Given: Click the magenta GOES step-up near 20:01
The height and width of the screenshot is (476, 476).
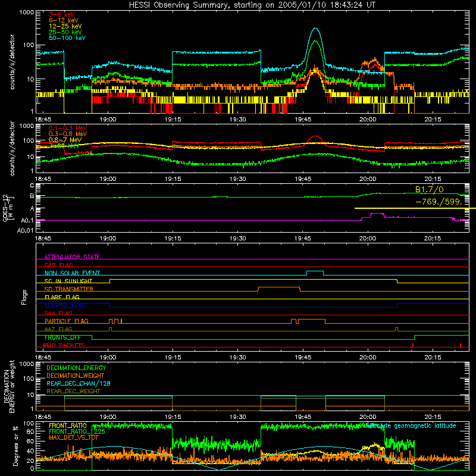Looking at the screenshot, I should [x=377, y=214].
